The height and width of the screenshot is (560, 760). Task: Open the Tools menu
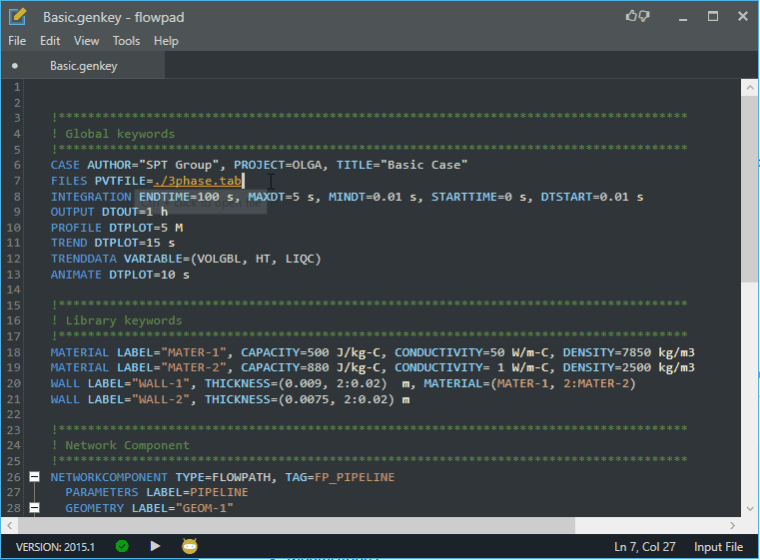pos(127,41)
